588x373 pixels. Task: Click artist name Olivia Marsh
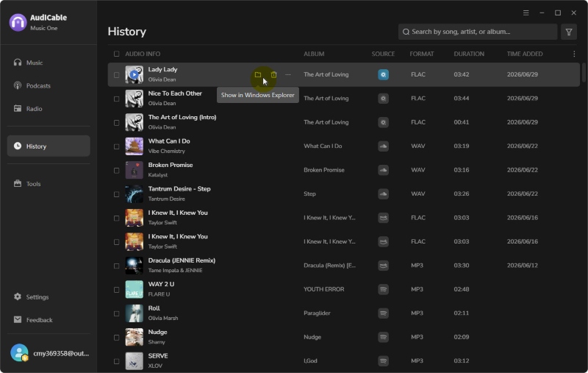click(x=162, y=319)
